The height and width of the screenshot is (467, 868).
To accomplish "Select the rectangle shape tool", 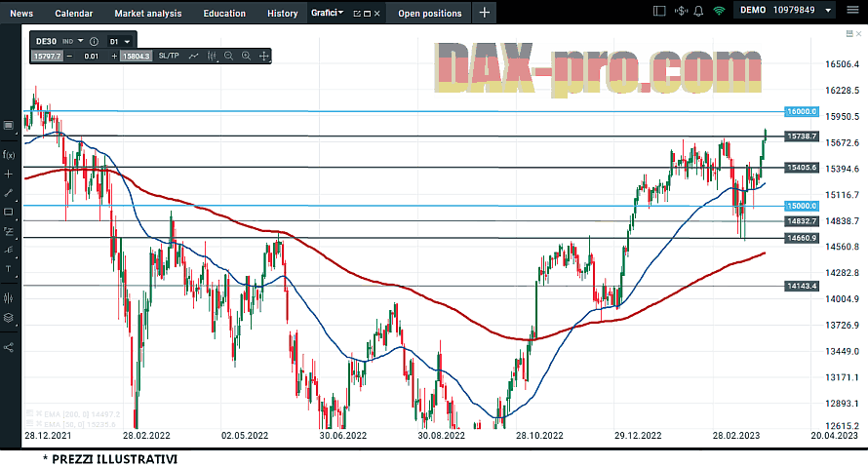I will pos(9,212).
